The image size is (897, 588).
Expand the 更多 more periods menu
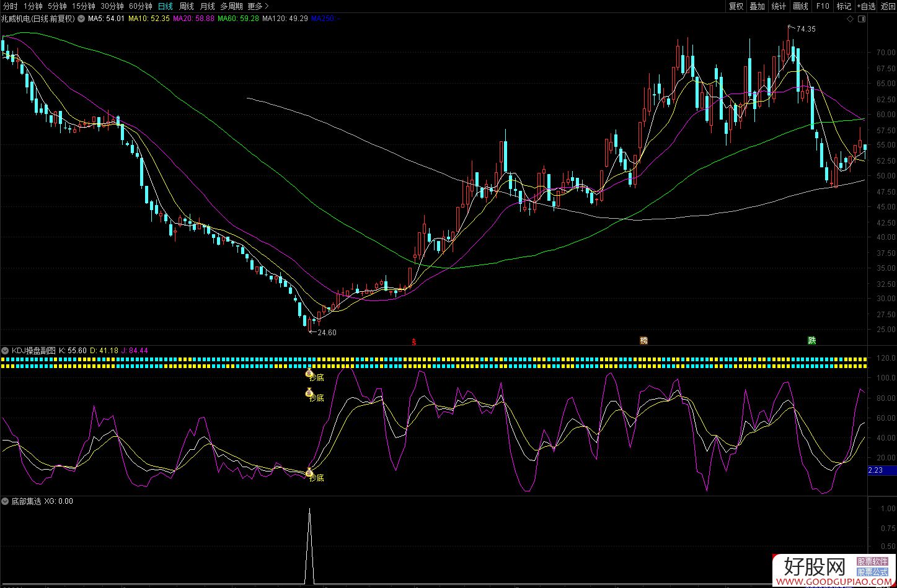click(x=258, y=6)
